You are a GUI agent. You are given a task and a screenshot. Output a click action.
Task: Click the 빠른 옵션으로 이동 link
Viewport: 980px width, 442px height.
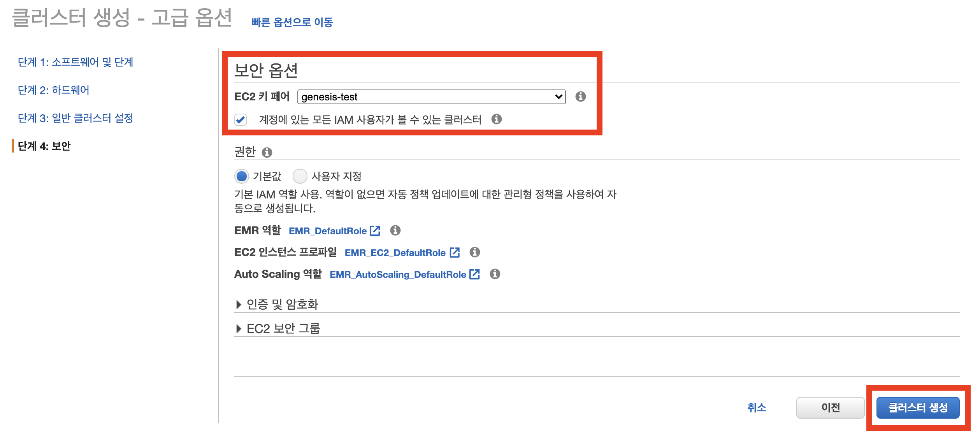click(292, 23)
